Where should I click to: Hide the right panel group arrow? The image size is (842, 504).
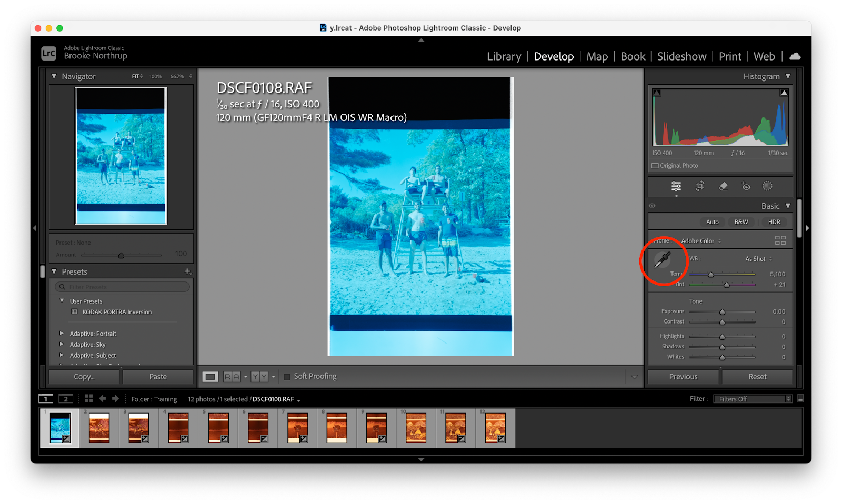(x=807, y=228)
